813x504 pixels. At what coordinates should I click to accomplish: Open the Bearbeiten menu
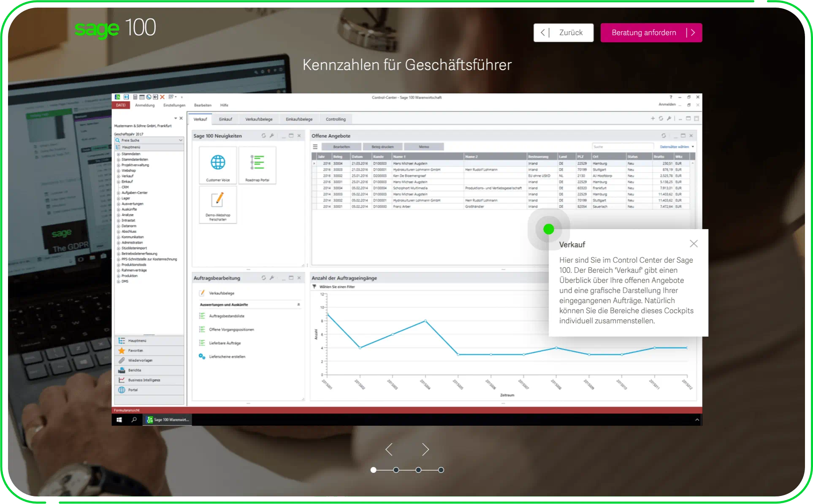pos(203,105)
